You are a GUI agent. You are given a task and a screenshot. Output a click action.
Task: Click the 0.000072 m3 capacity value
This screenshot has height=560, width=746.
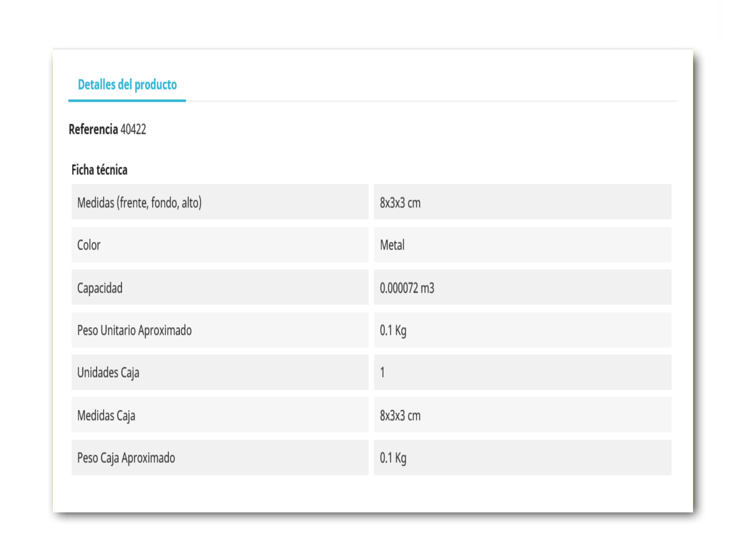tap(407, 288)
